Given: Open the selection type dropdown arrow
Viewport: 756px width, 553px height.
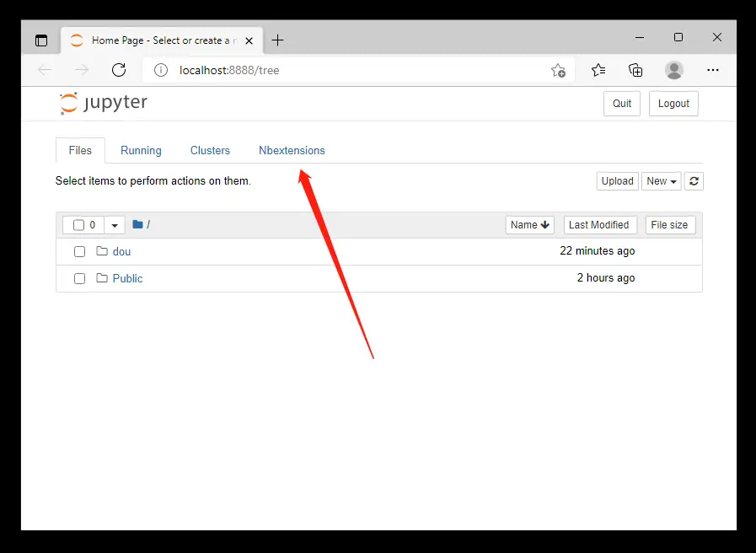Looking at the screenshot, I should point(115,225).
